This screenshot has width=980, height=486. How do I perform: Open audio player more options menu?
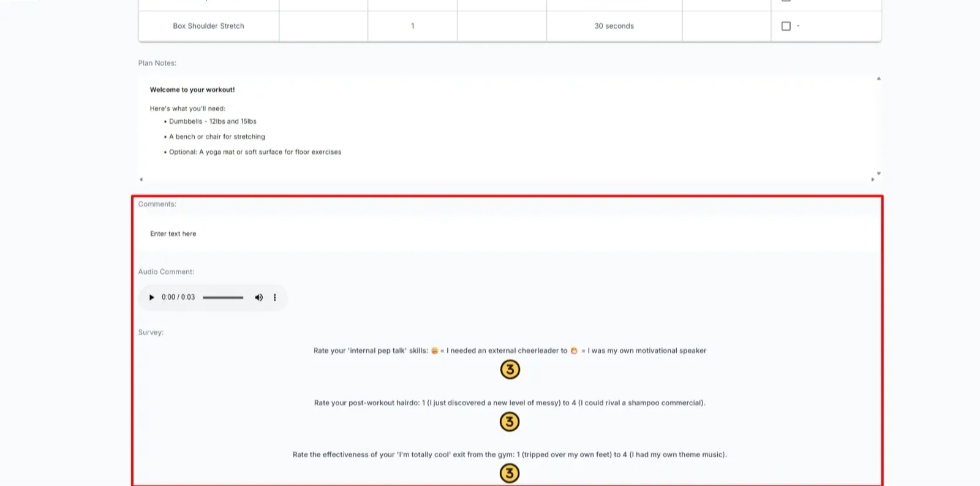point(274,297)
